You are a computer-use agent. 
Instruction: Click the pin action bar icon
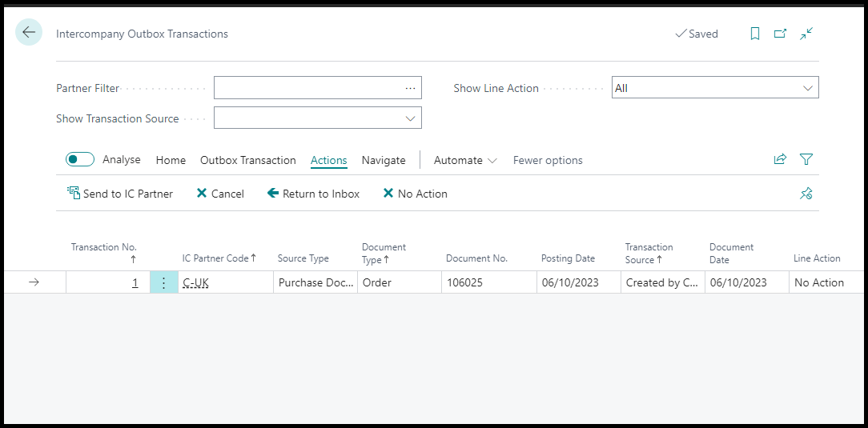point(806,194)
